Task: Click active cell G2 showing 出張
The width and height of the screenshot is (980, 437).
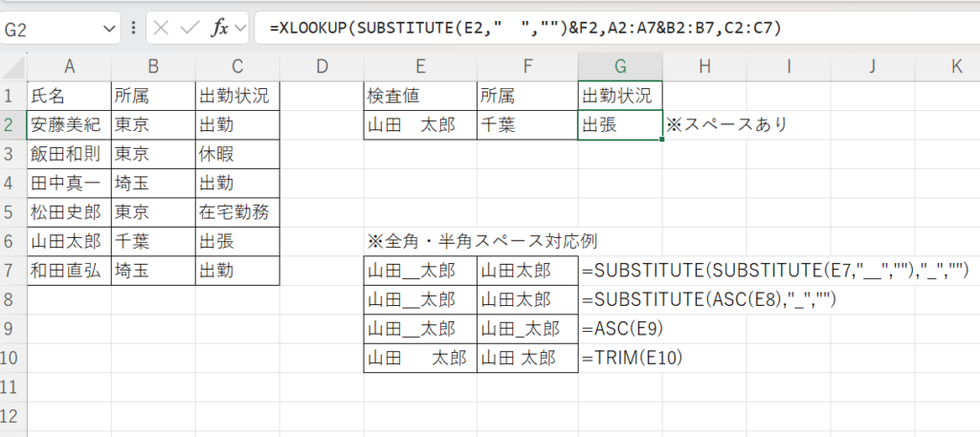Action: pos(620,125)
